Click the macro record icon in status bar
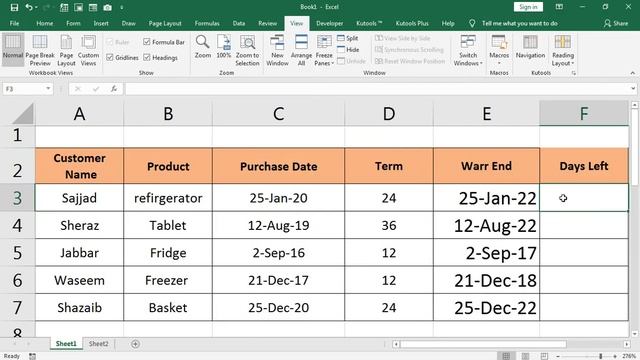This screenshot has width=640, height=360. point(32,356)
